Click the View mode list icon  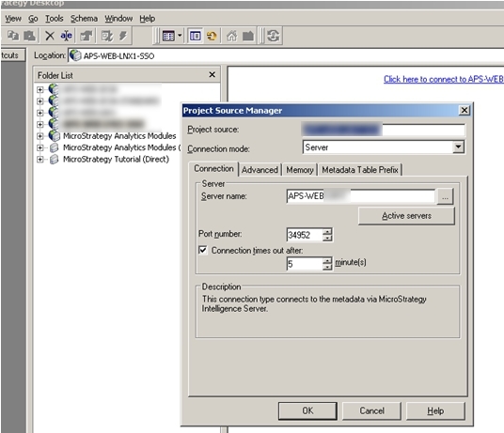click(168, 36)
